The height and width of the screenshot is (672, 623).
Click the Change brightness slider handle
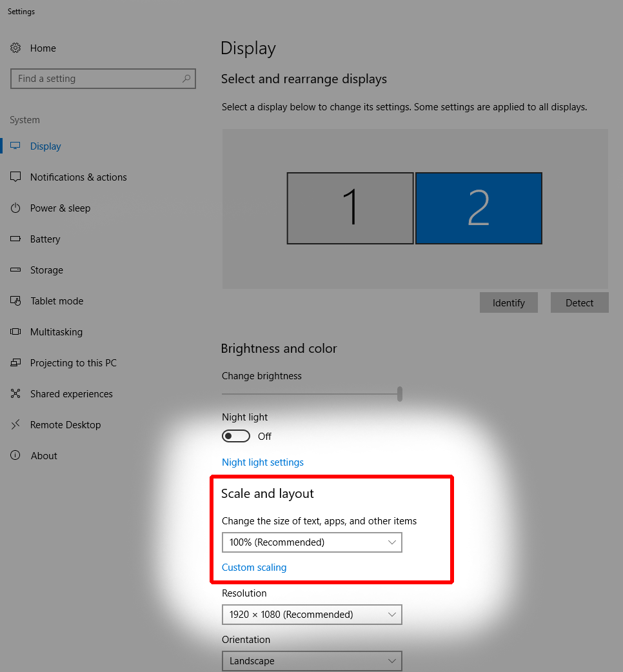pos(400,393)
